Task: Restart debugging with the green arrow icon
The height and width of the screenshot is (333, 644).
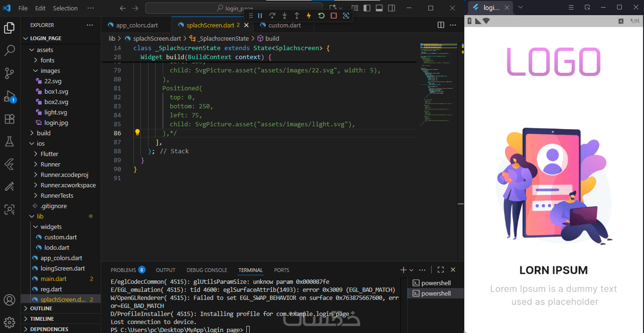Action: click(321, 16)
